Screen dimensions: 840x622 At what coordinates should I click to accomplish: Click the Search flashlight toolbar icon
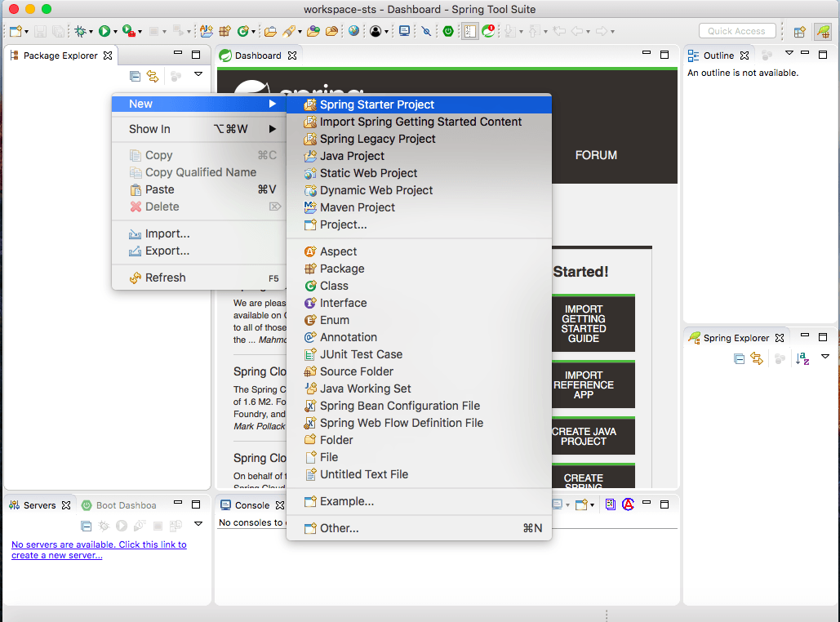(289, 31)
